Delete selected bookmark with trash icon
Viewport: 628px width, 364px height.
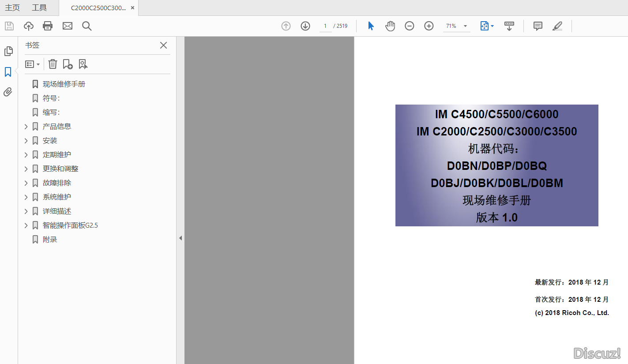click(x=53, y=64)
